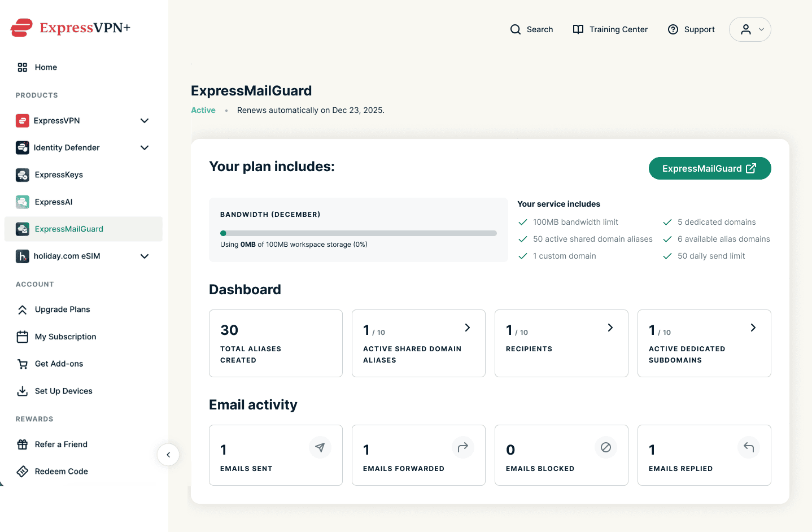Click the renewal date text
812x532 pixels.
(311, 110)
